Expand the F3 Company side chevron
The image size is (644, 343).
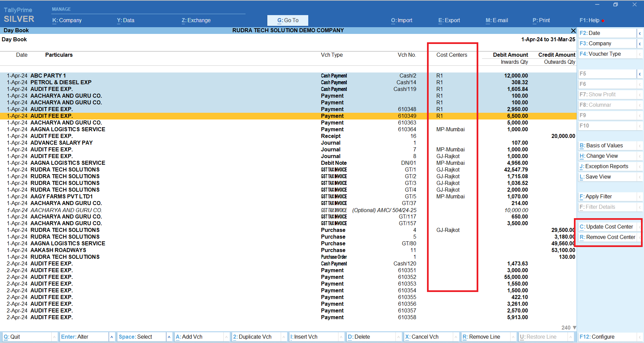tap(640, 44)
